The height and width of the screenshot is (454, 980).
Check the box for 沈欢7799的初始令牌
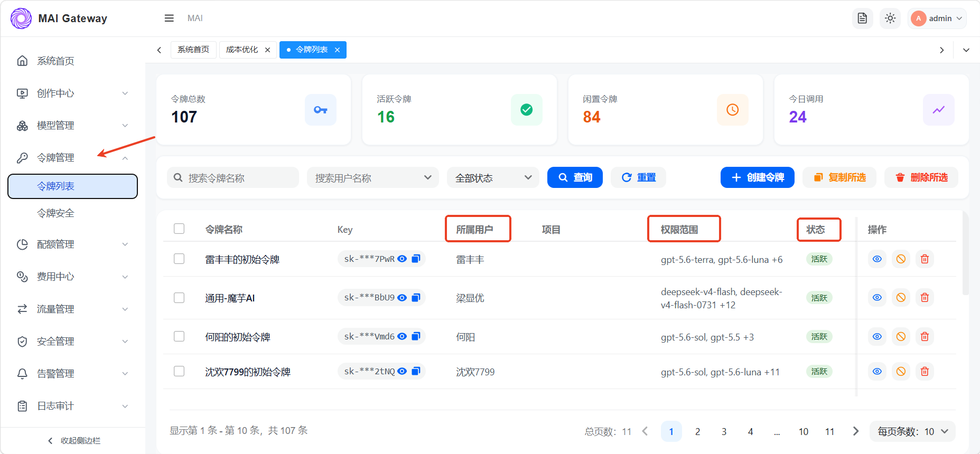(179, 371)
